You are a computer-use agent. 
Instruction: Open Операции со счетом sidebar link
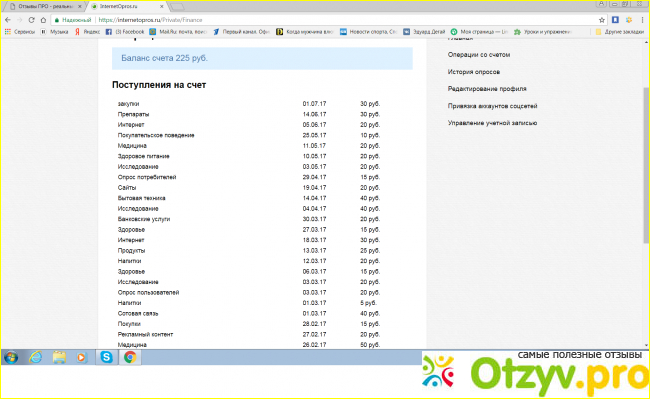click(x=479, y=55)
